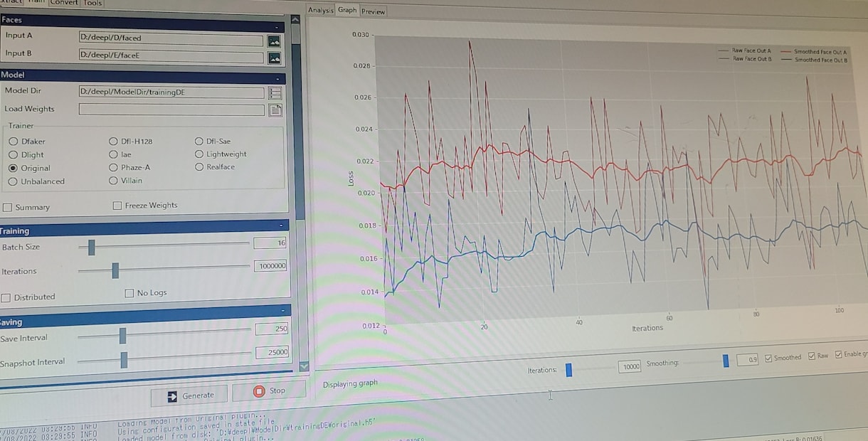Click the Batch Size value field
The width and height of the screenshot is (868, 441).
point(270,243)
